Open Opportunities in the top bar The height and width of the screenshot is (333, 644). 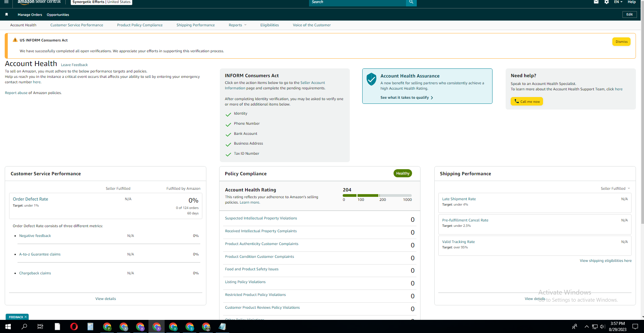[58, 15]
